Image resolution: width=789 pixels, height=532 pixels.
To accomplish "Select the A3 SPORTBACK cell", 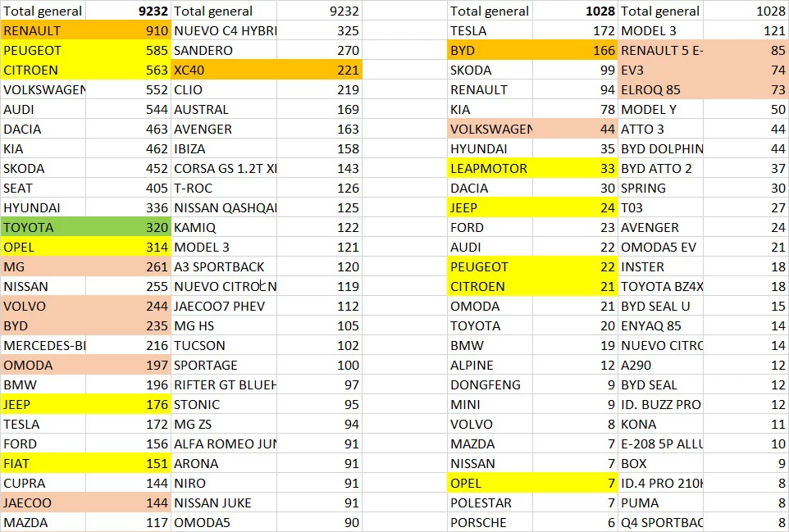I will 224,266.
